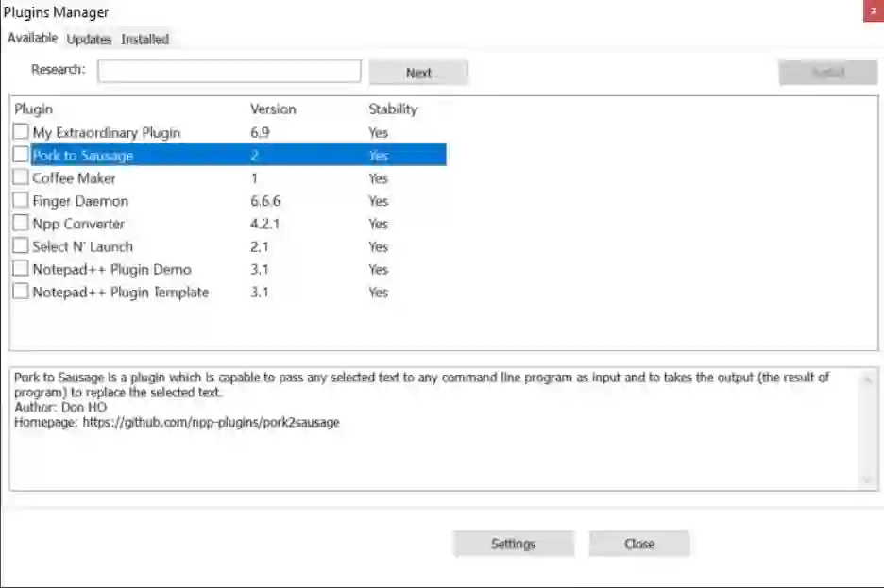Screen dimensions: 884x588
Task: Check the My Extraordinary Plugin checkbox
Action: coord(21,132)
